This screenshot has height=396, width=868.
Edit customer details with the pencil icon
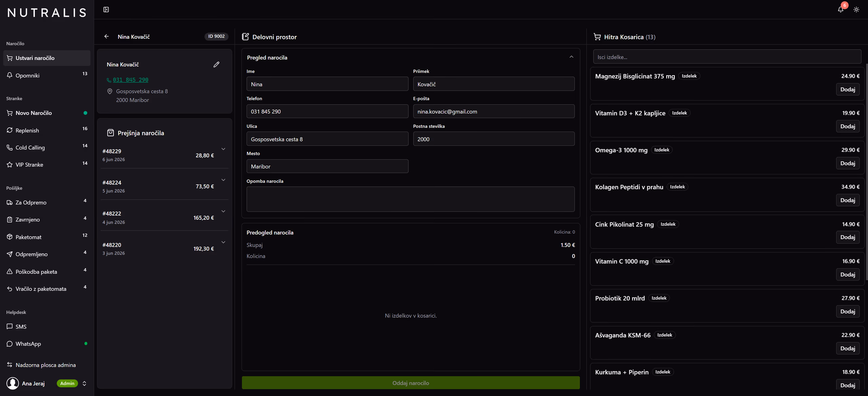(x=216, y=64)
